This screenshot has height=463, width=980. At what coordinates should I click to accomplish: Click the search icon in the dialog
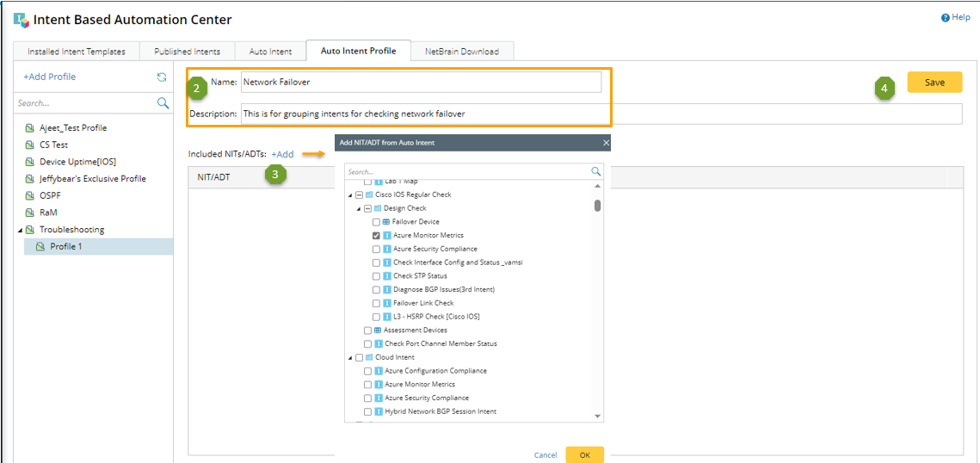pos(595,171)
